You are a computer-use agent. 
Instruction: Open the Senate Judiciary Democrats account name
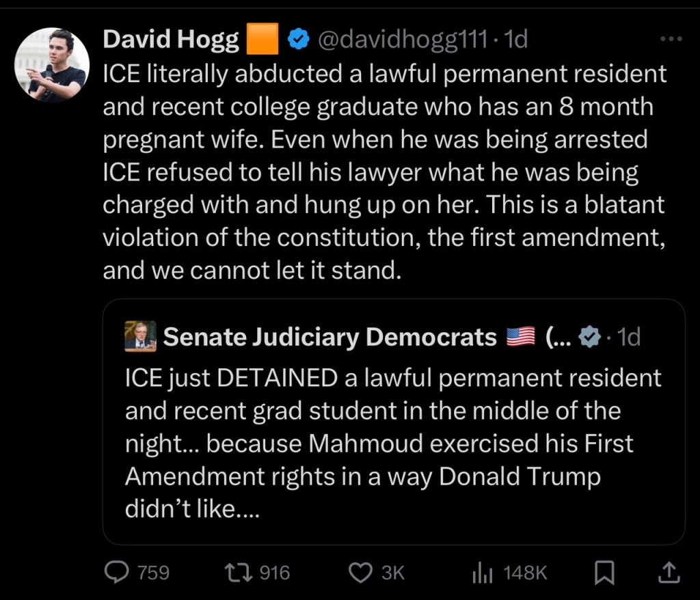[330, 337]
